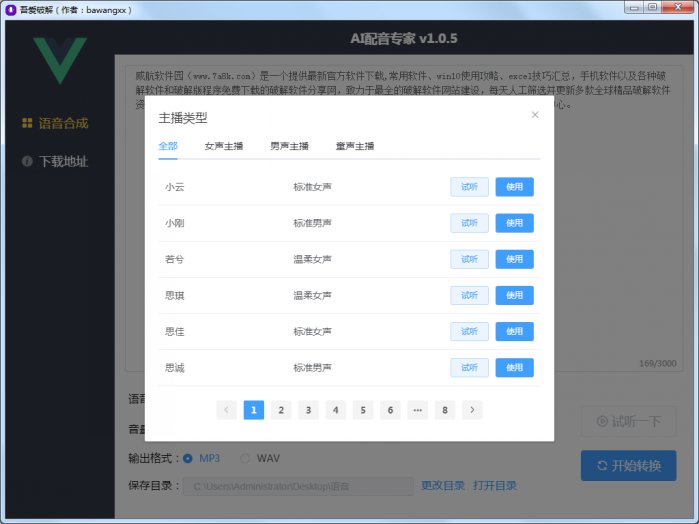Switch to the 女声主播 tab
The image size is (699, 524).
pyautogui.click(x=223, y=146)
